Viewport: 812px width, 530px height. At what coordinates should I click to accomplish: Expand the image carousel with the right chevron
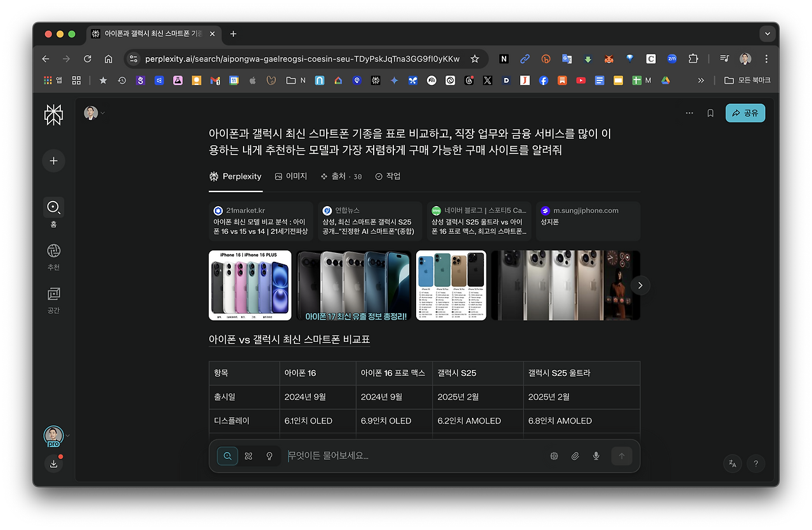[640, 285]
